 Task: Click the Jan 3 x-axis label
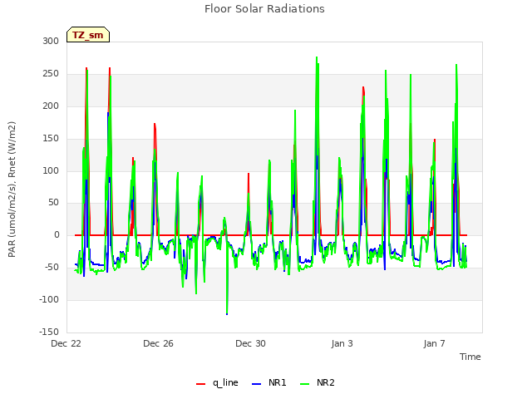click(342, 343)
